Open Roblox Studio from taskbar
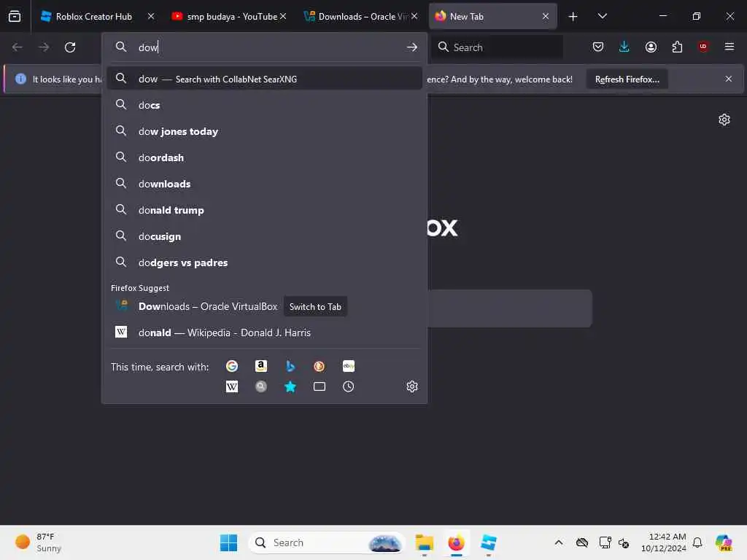 pyautogui.click(x=488, y=542)
